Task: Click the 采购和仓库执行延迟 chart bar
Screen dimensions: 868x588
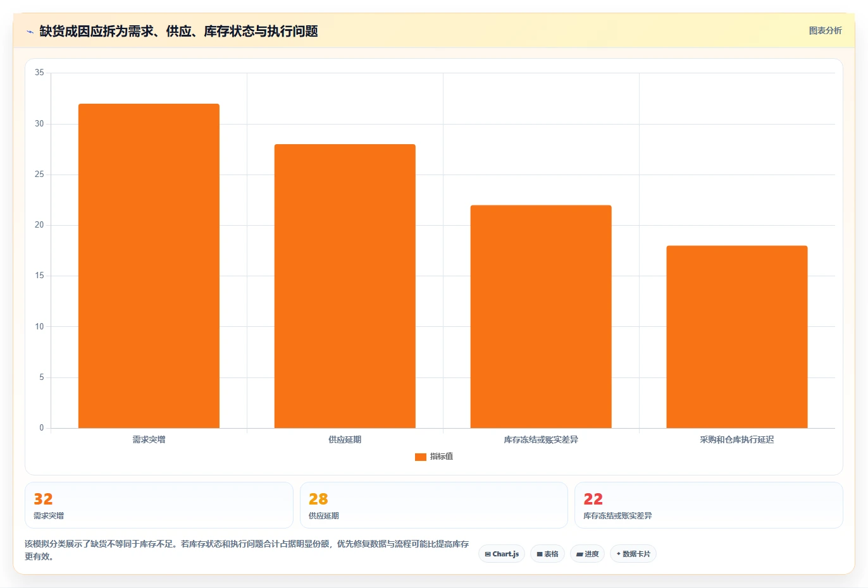Action: click(x=737, y=336)
